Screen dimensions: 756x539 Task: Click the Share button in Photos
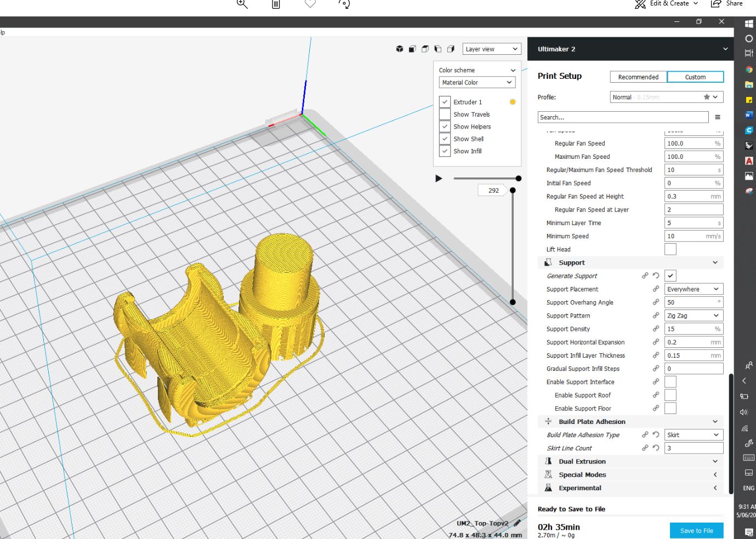pyautogui.click(x=727, y=4)
